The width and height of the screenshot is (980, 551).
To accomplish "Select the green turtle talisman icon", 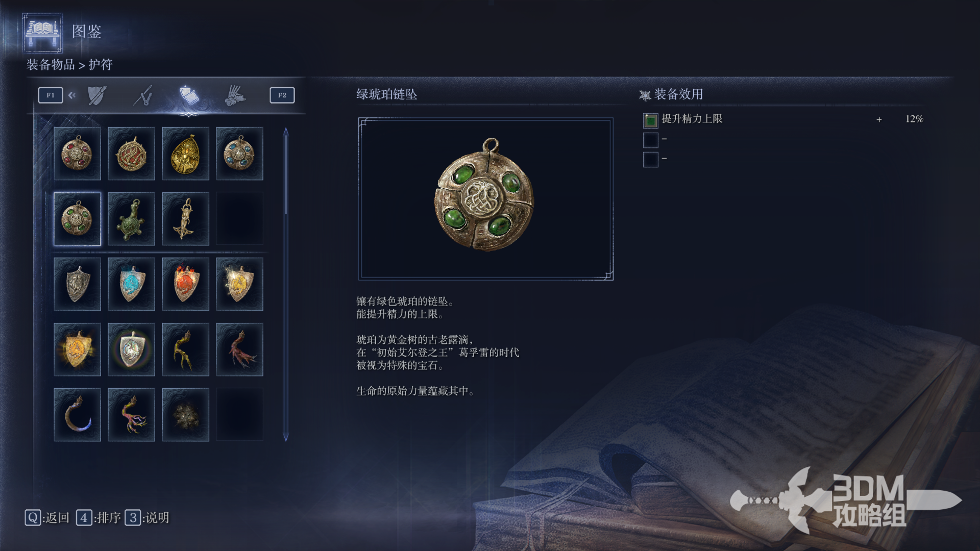I will tap(131, 219).
